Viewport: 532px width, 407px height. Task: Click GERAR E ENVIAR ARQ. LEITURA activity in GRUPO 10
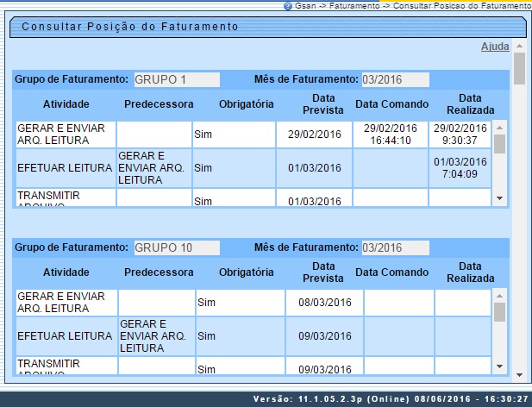66,303
